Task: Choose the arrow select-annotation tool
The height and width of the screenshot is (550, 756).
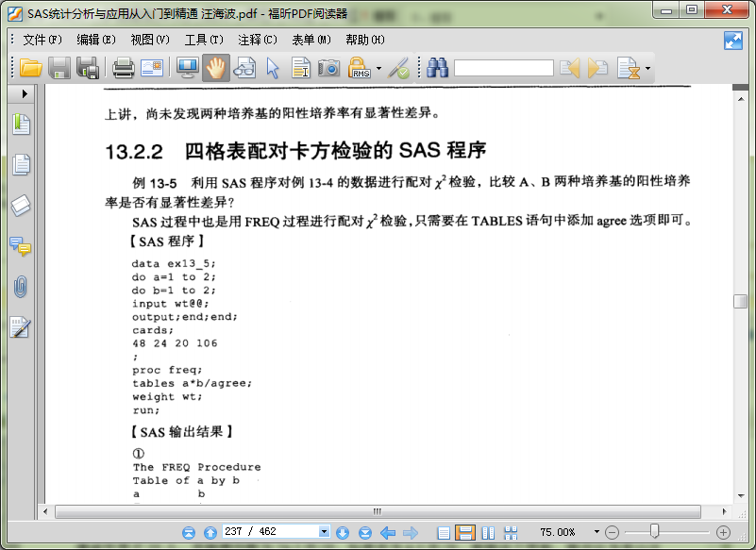Action: (x=273, y=68)
